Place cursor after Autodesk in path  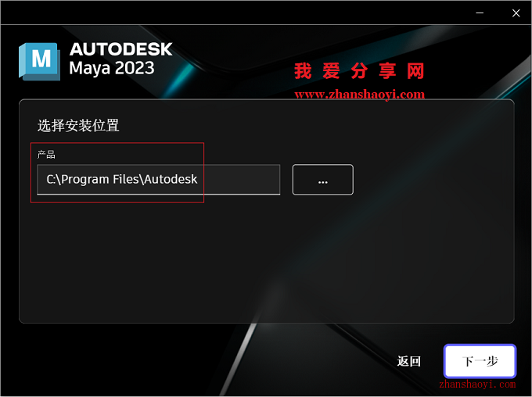[198, 179]
